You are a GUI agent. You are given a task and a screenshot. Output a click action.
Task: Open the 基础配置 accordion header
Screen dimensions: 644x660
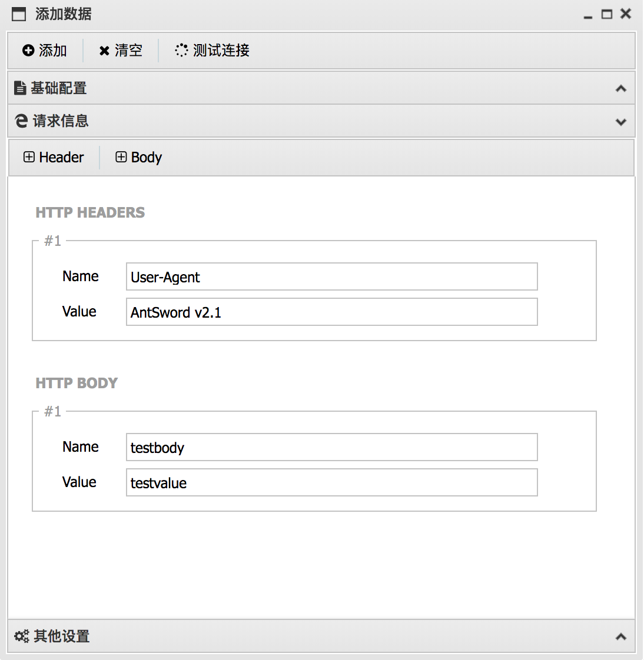321,88
